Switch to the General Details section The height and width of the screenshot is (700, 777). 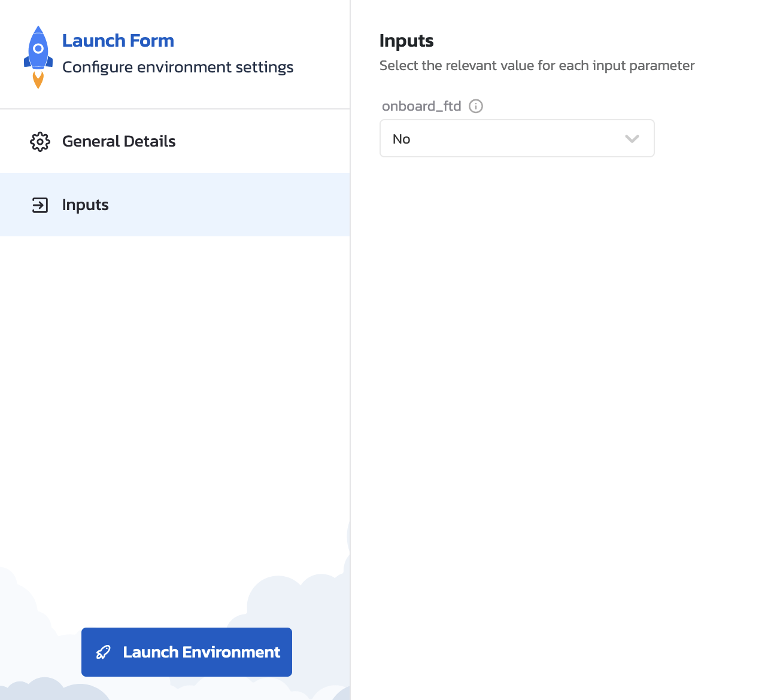point(119,142)
